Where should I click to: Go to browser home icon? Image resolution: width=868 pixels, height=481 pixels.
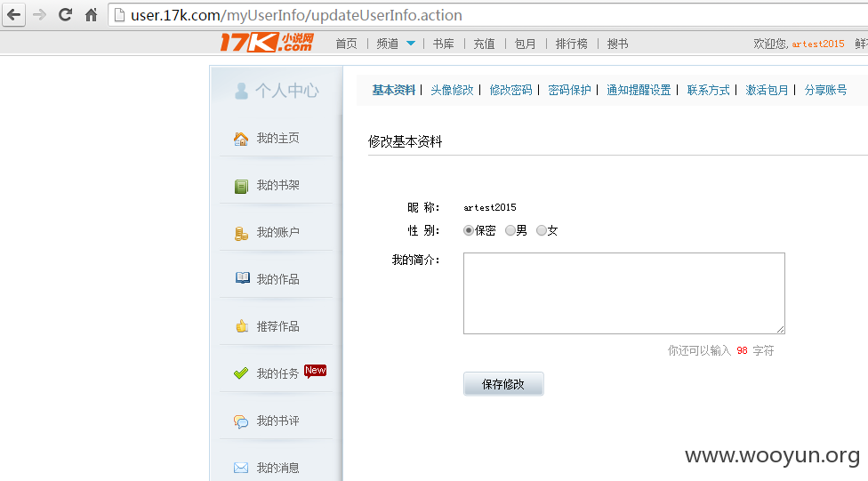(92, 15)
